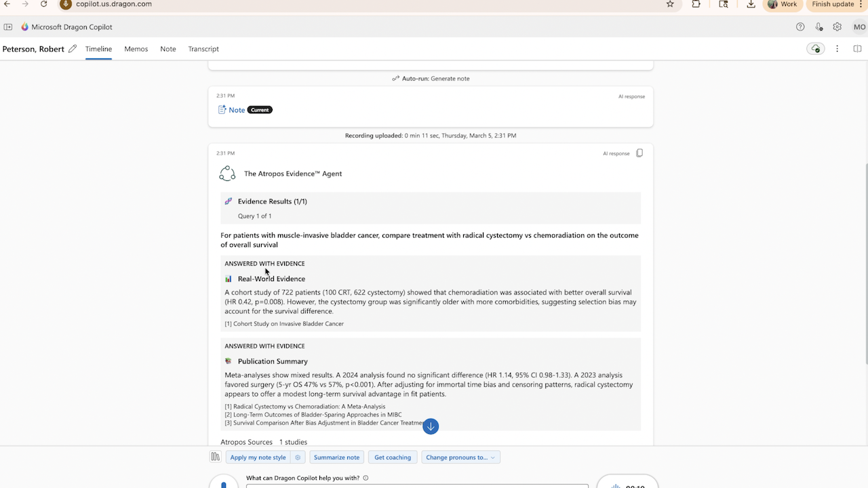
Task: Click the edit pencil next to Peterson, Robert
Action: pos(73,49)
